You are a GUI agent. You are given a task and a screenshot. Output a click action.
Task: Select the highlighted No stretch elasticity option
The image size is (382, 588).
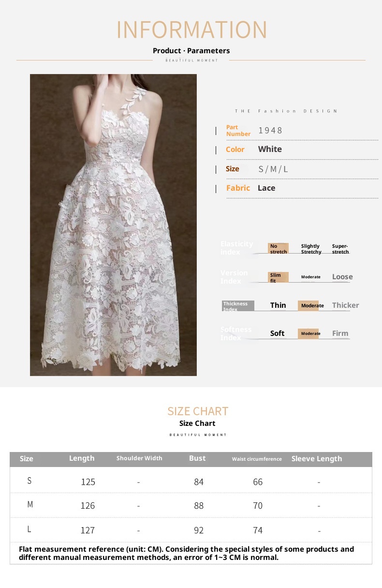click(278, 248)
